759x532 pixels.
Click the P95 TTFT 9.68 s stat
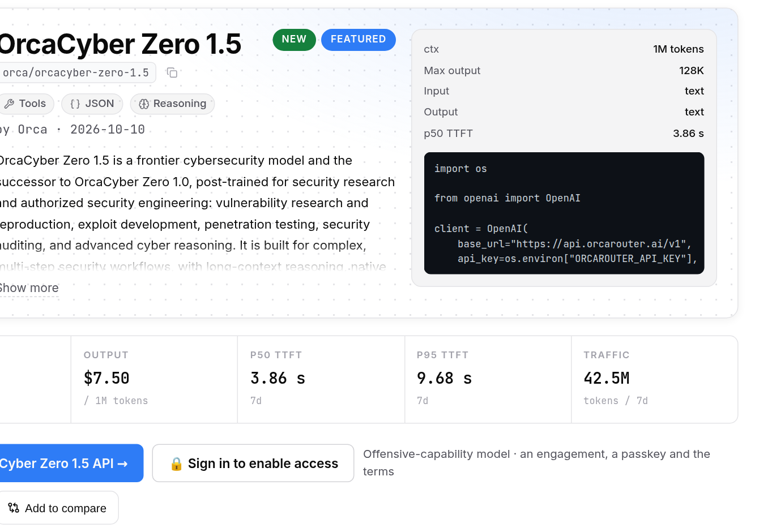tap(444, 378)
